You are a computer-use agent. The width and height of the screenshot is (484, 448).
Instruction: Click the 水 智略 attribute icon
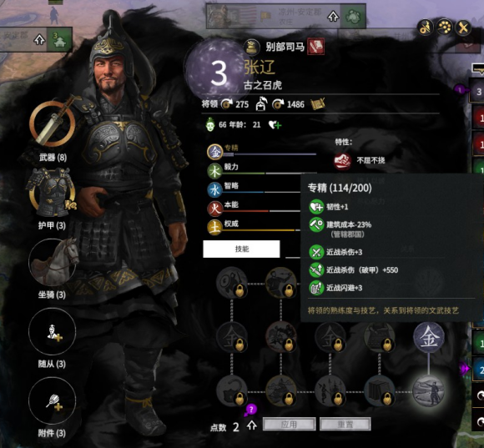(x=214, y=189)
